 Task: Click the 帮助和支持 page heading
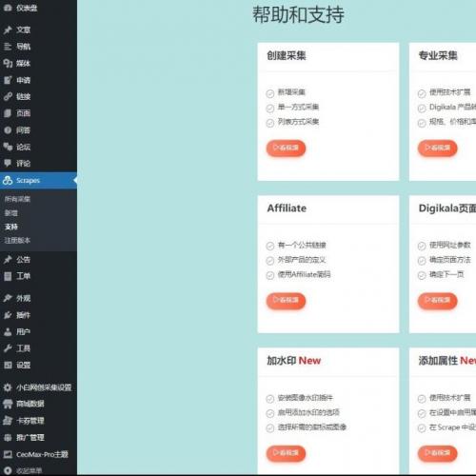(x=298, y=15)
